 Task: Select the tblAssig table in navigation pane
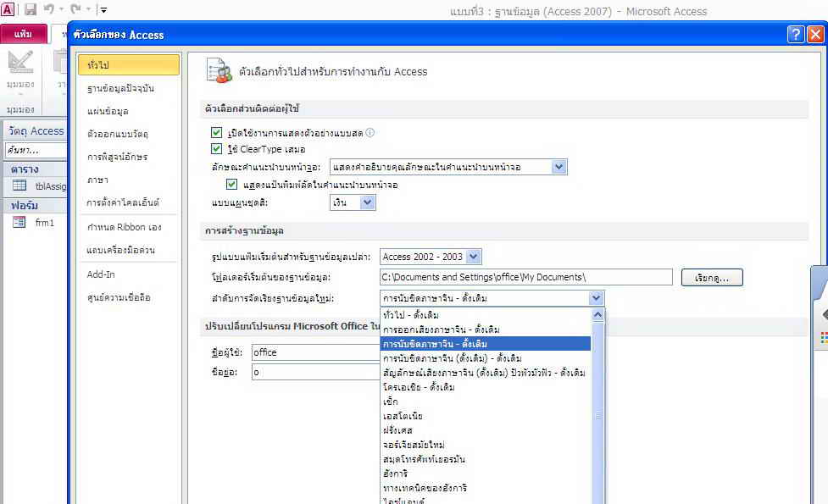click(x=51, y=186)
